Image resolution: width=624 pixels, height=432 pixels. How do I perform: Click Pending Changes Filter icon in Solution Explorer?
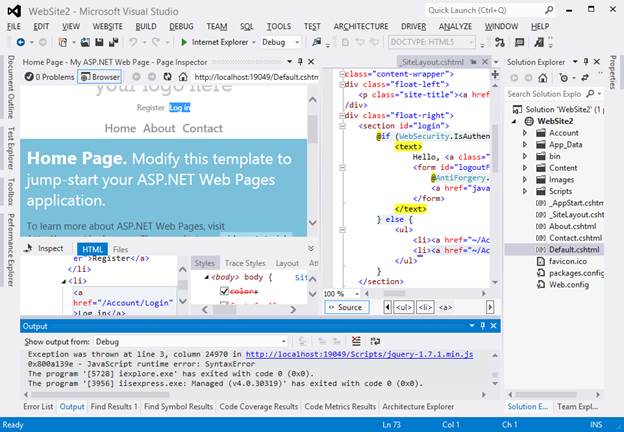tap(564, 78)
